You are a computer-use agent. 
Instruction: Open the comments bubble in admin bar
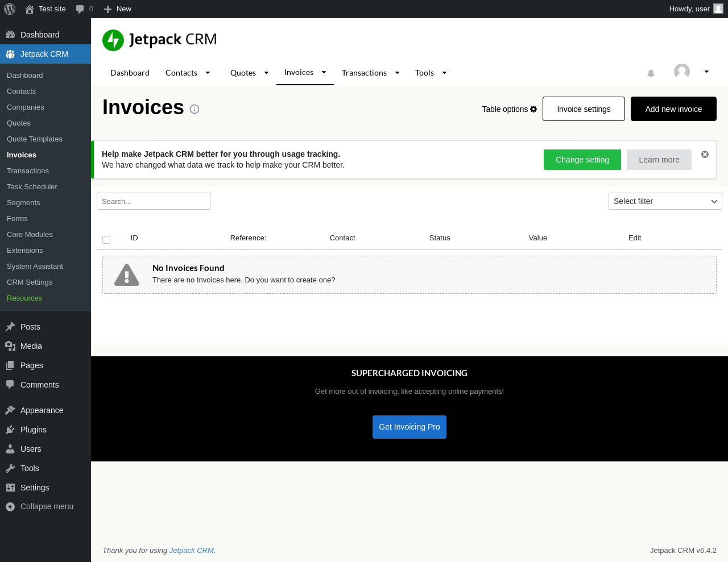pos(80,9)
